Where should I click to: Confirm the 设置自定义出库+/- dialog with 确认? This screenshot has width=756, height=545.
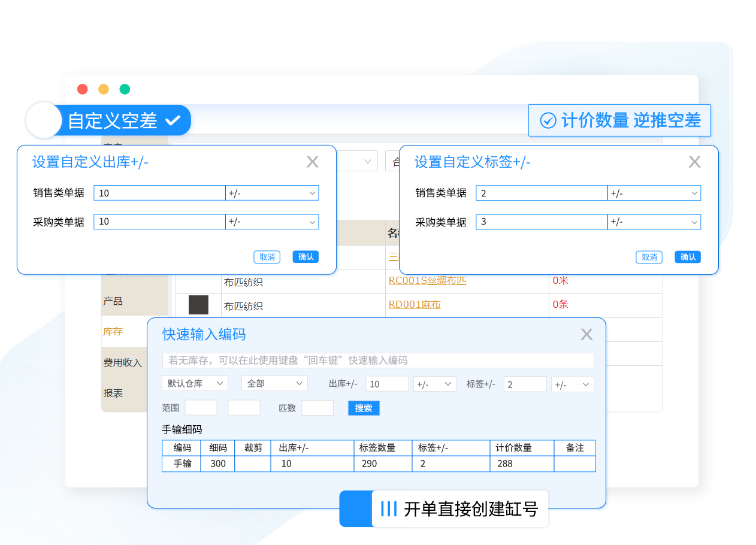[306, 257]
